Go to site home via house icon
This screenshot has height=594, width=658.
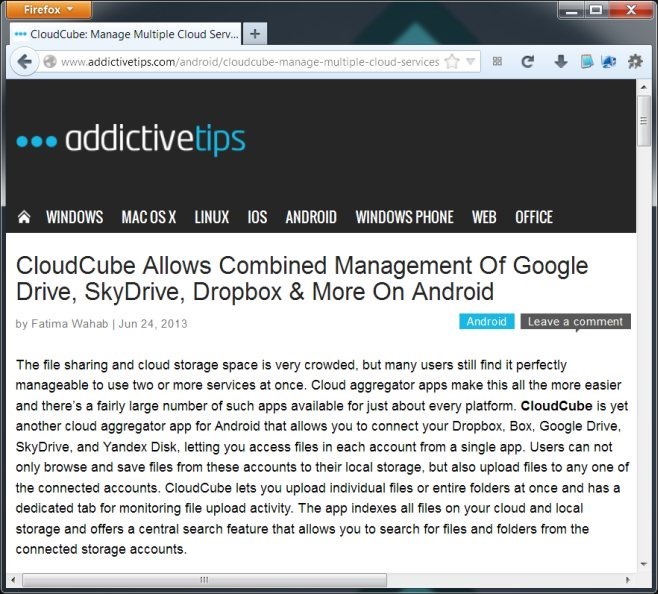pyautogui.click(x=24, y=217)
